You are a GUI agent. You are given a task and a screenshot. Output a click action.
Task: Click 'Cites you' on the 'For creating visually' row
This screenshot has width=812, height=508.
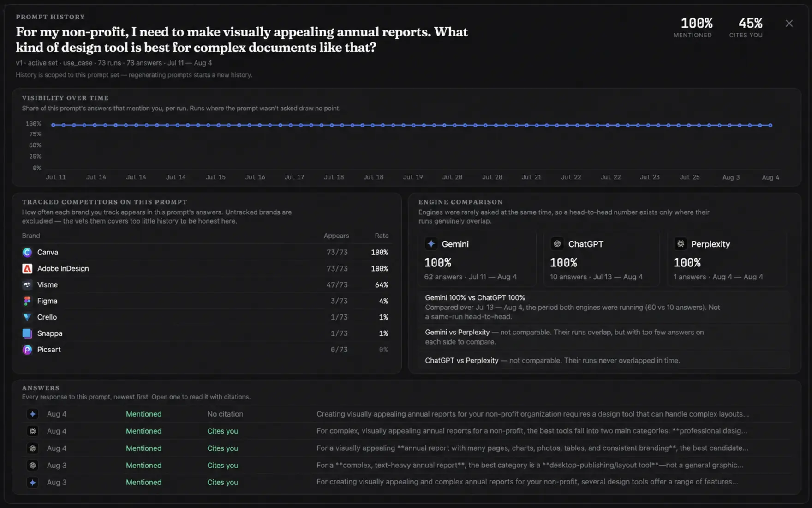coord(223,482)
